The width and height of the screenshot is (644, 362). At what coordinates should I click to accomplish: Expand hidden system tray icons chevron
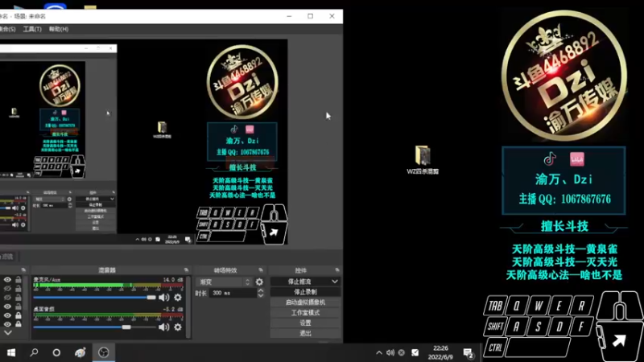[378, 352]
